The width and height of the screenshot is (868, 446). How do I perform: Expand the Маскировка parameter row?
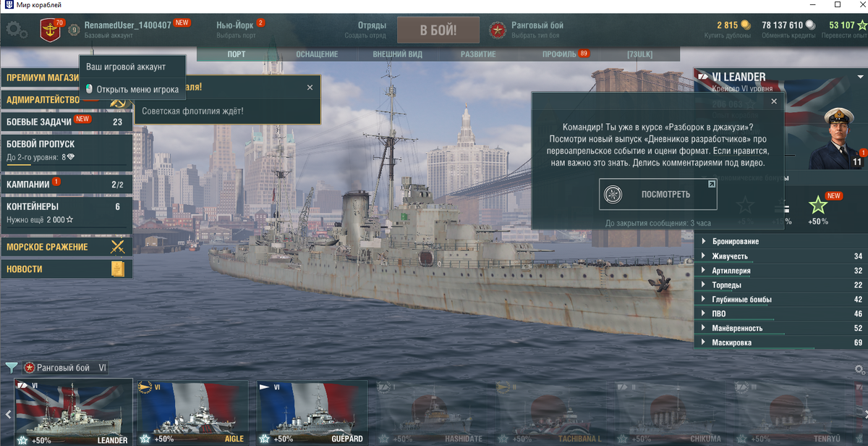click(781, 342)
